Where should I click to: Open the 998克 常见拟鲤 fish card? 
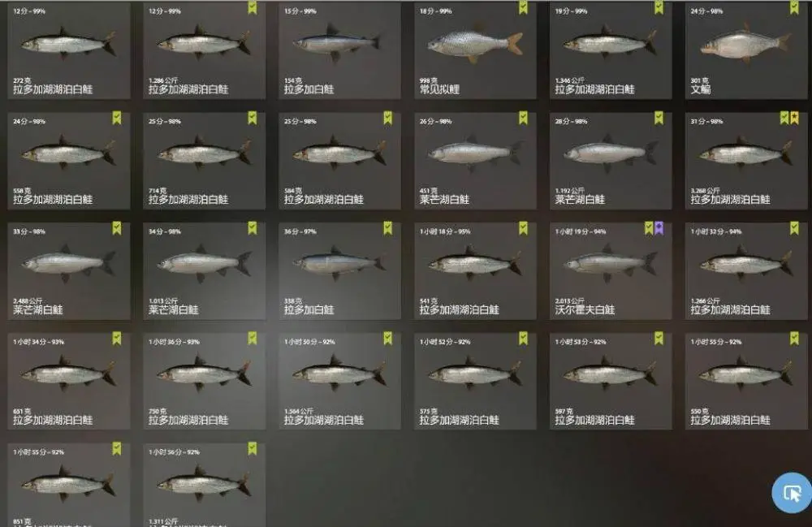tap(475, 50)
